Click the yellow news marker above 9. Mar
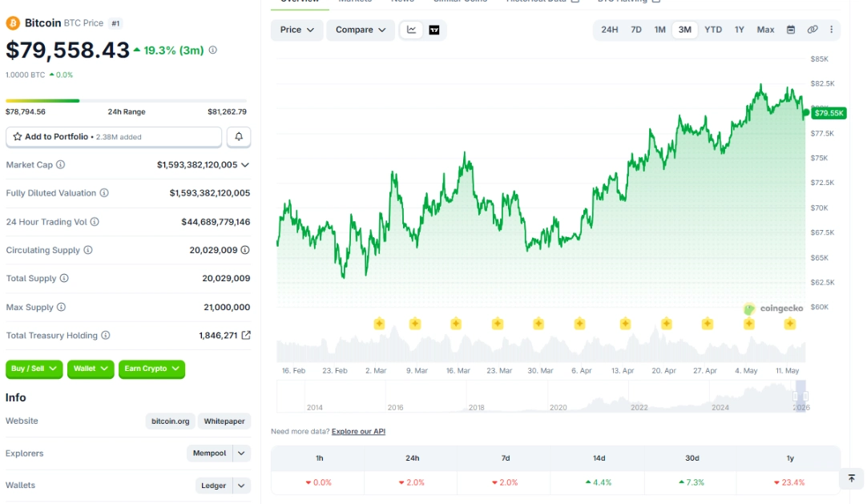This screenshot has height=504, width=867. [415, 323]
